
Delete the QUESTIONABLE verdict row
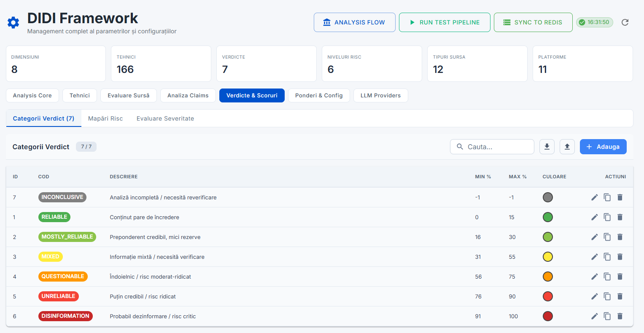620,277
